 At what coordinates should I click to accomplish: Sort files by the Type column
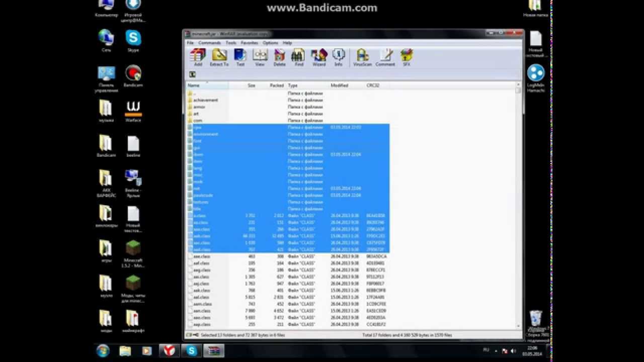coord(307,85)
